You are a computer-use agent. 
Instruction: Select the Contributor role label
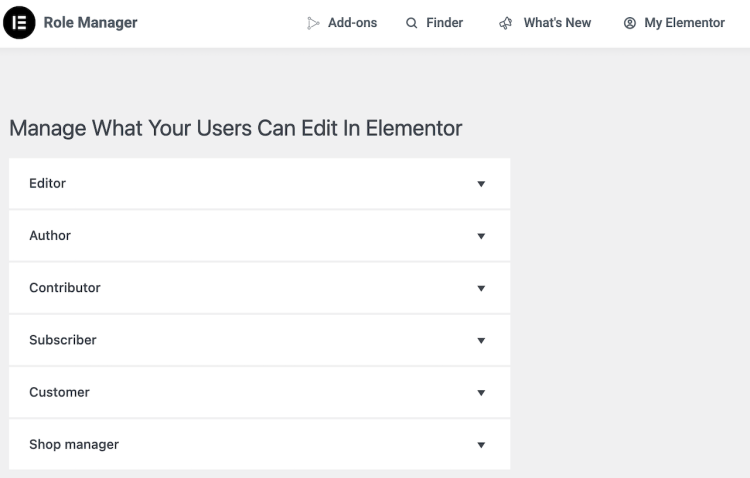click(x=65, y=288)
